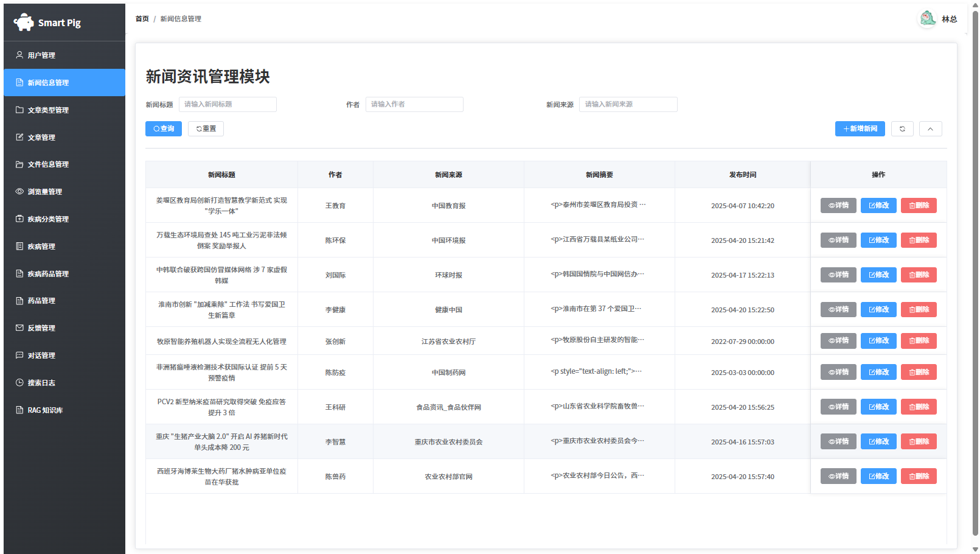The image size is (980, 554).
Task: Click the 疾病管理 list icon
Action: (19, 247)
